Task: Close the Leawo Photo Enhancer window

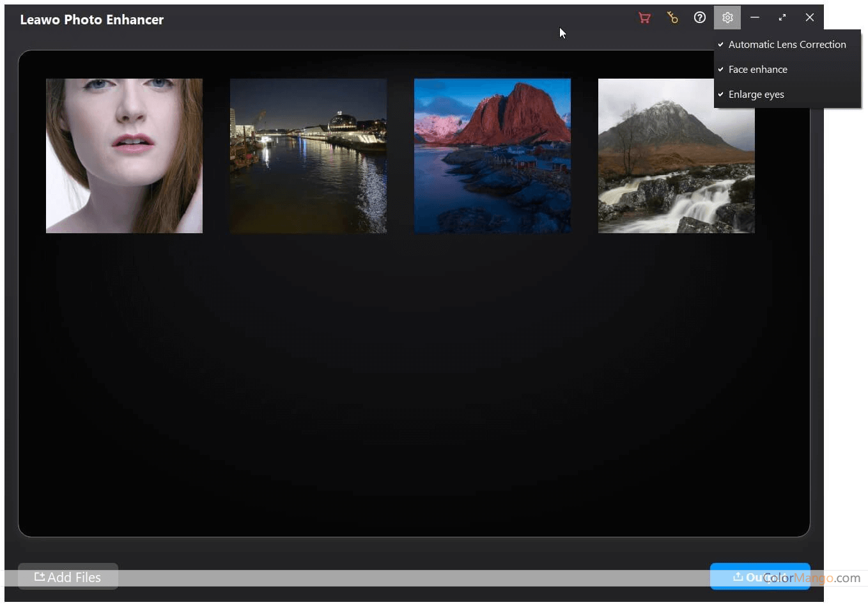Action: tap(810, 18)
